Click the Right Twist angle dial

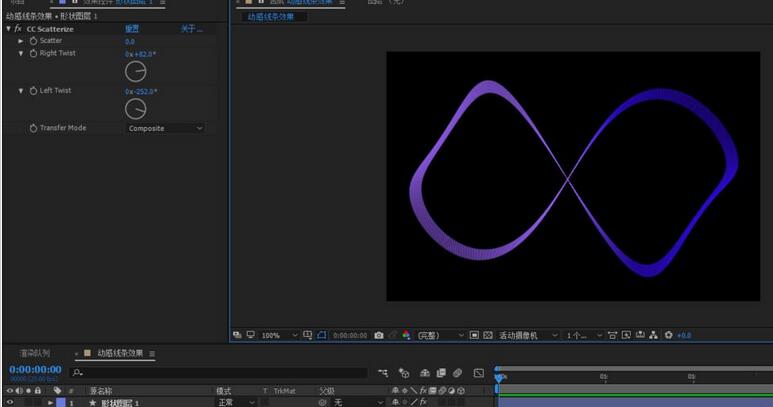point(135,71)
